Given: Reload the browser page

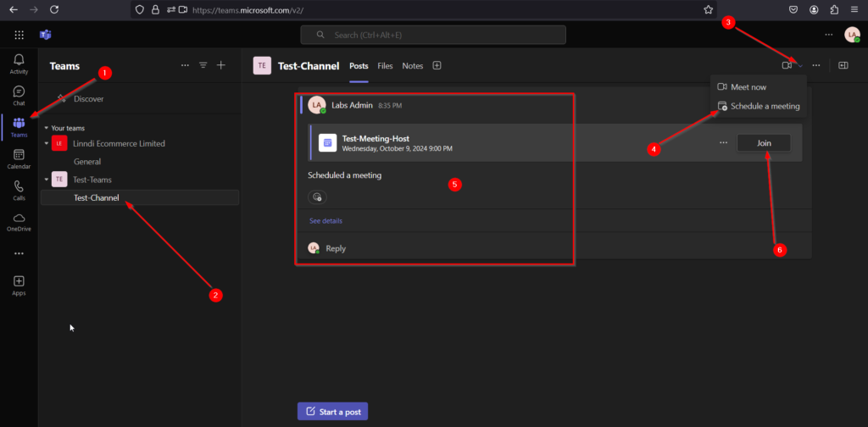Looking at the screenshot, I should click(x=54, y=9).
